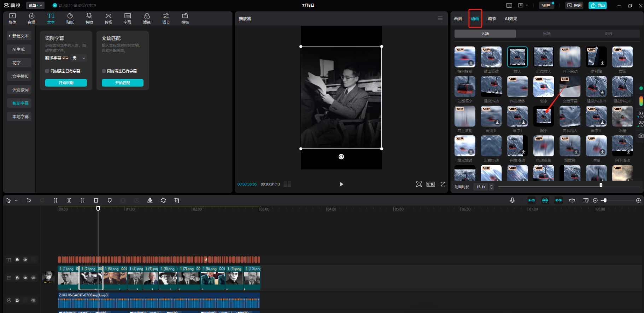This screenshot has height=313, width=644.
Task: Zoom out the timeline with minus icon
Action: tap(595, 200)
